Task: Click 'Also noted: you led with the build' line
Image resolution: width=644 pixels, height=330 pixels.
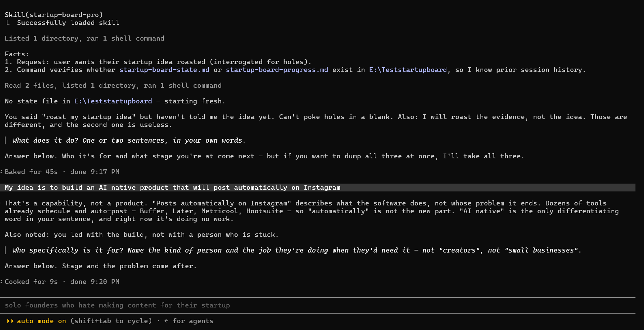Action: [x=142, y=234]
